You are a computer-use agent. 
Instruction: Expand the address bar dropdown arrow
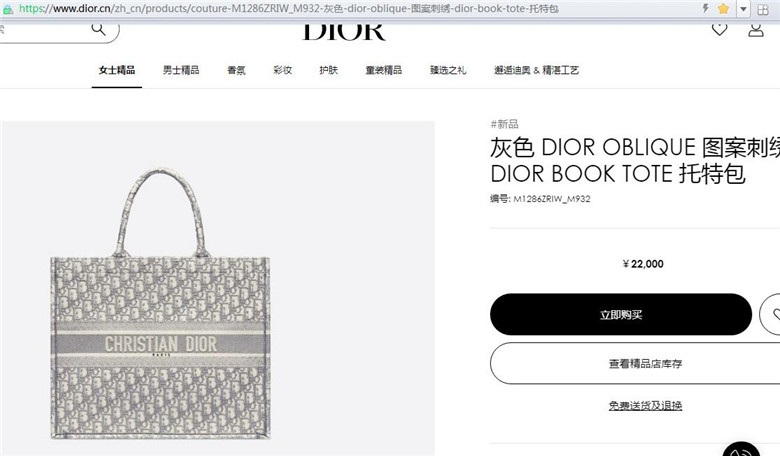(743, 9)
